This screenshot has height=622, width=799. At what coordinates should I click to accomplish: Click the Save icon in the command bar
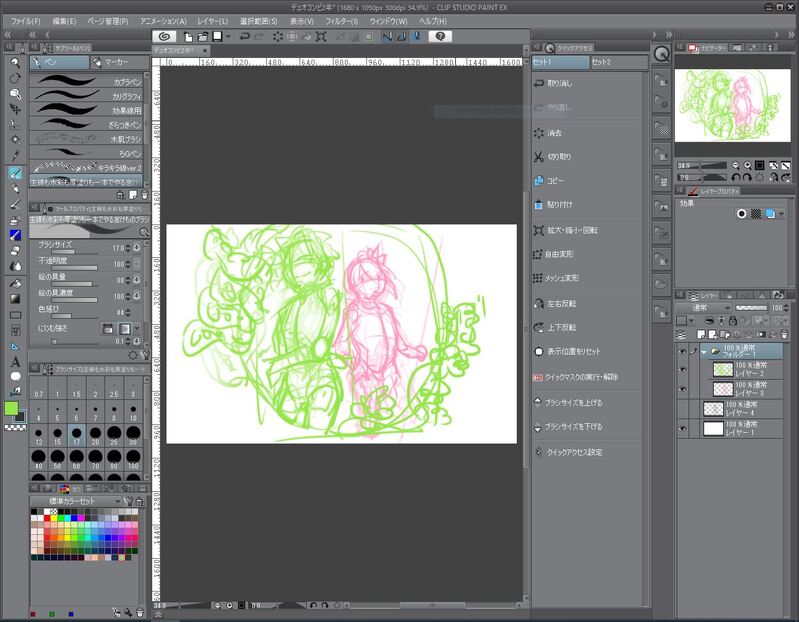(x=217, y=37)
